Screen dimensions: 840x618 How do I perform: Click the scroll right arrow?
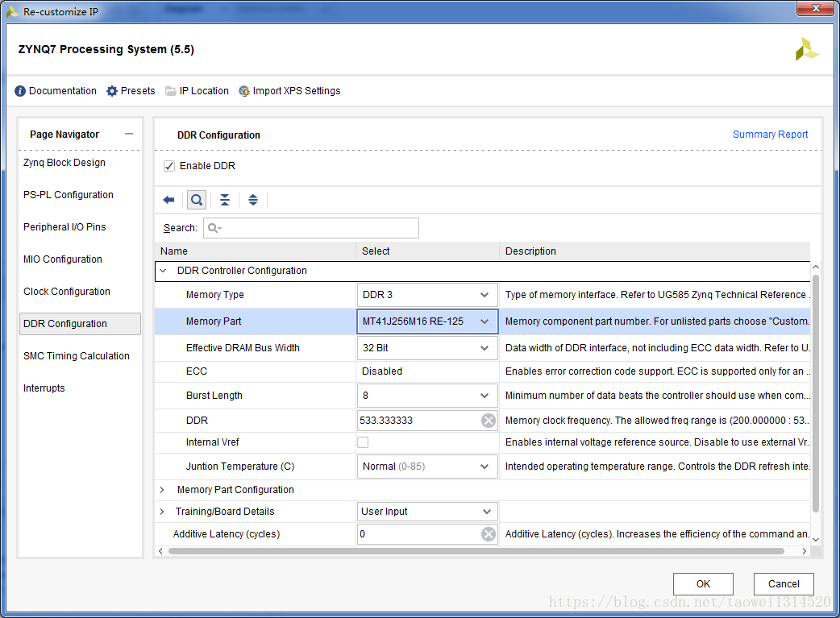pyautogui.click(x=804, y=551)
